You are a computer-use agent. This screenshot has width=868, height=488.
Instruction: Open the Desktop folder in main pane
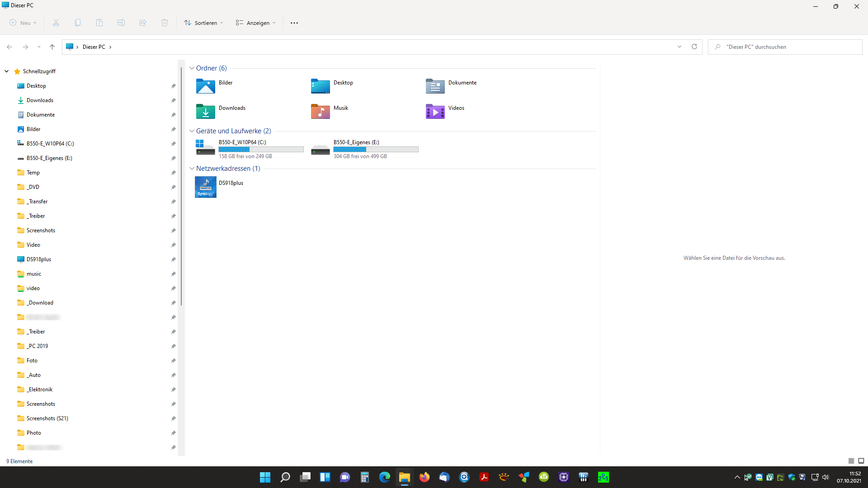pyautogui.click(x=321, y=86)
